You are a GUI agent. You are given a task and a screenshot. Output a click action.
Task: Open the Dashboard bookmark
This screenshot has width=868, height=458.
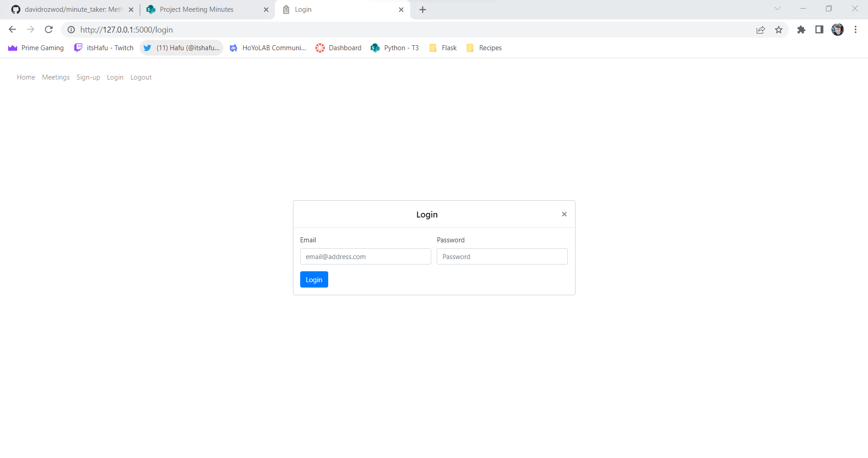pos(338,47)
